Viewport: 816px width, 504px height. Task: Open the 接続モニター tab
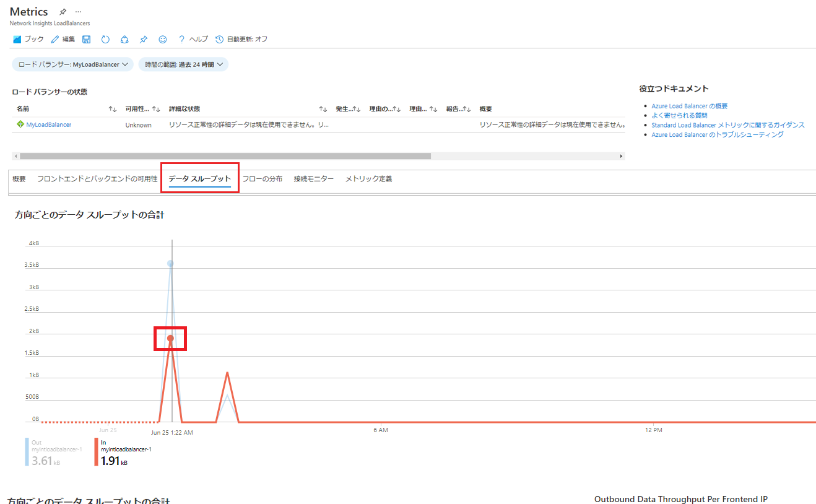pyautogui.click(x=314, y=179)
